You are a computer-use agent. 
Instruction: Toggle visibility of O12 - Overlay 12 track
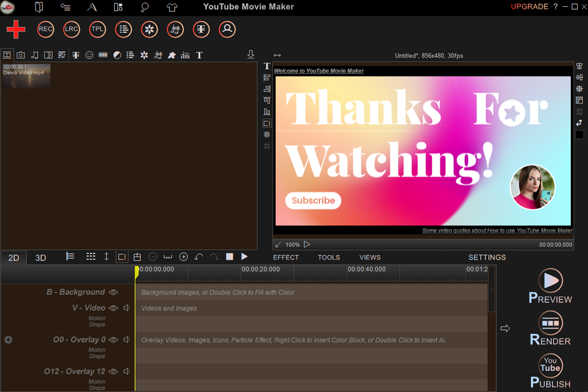tap(113, 371)
